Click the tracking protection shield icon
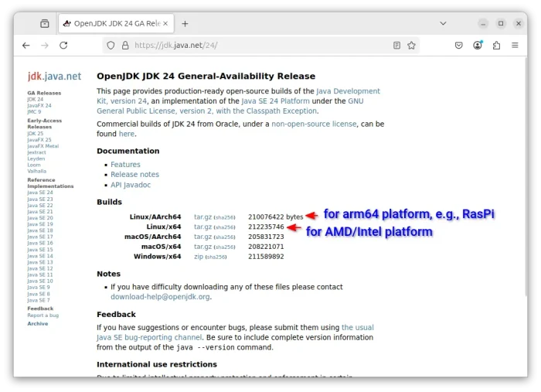This screenshot has width=541, height=392. point(111,45)
